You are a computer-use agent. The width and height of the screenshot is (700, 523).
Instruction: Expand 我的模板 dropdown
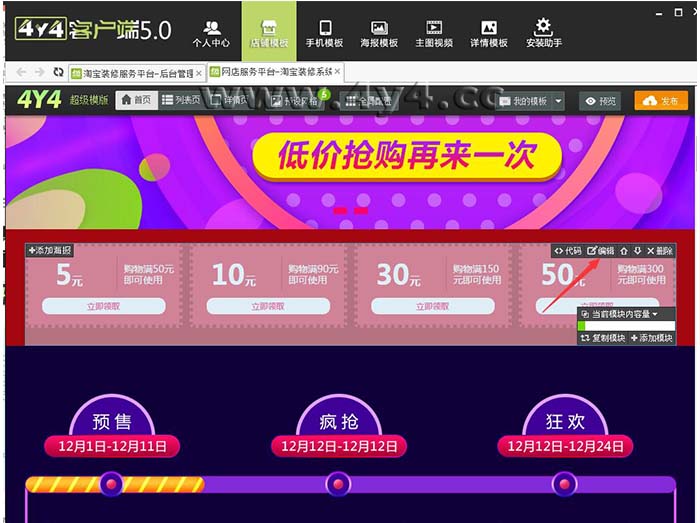531,101
